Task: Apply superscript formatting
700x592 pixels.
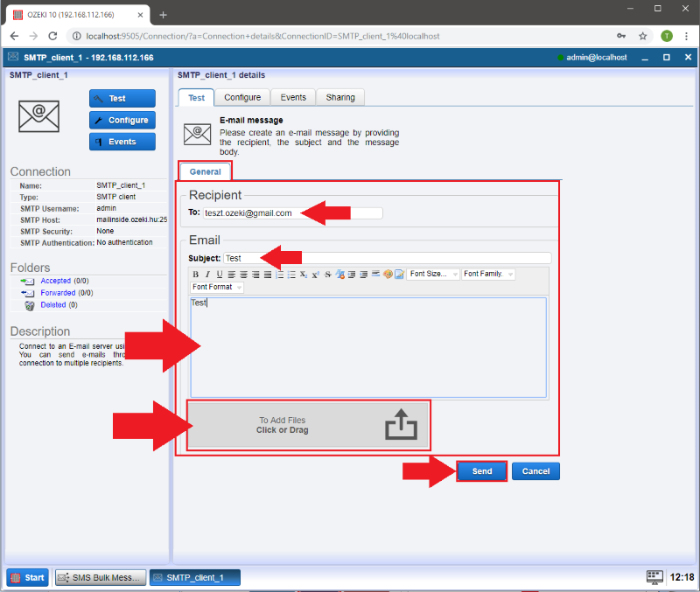Action: click(x=315, y=275)
